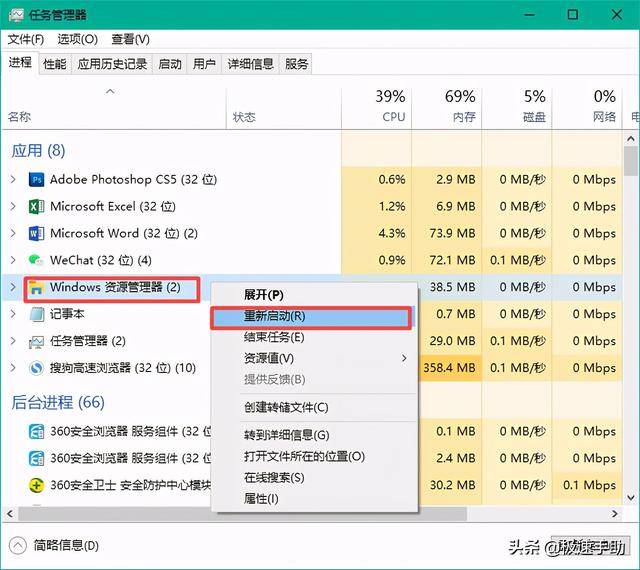Switch to the 性能 tab
Screen dimensions: 640x570
click(x=55, y=64)
